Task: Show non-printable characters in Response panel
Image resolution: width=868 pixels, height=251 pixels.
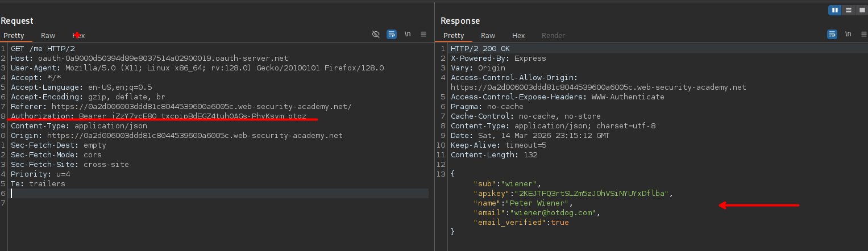Action: pyautogui.click(x=848, y=34)
